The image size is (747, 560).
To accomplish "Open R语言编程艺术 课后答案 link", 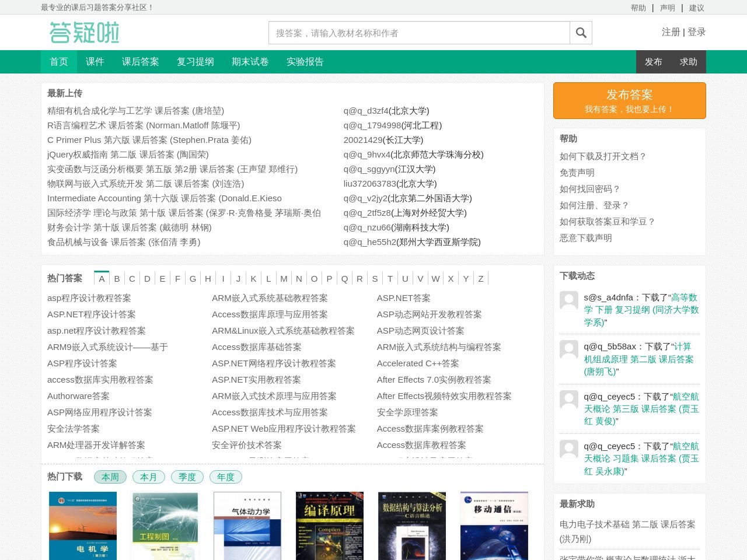I will 144,125.
